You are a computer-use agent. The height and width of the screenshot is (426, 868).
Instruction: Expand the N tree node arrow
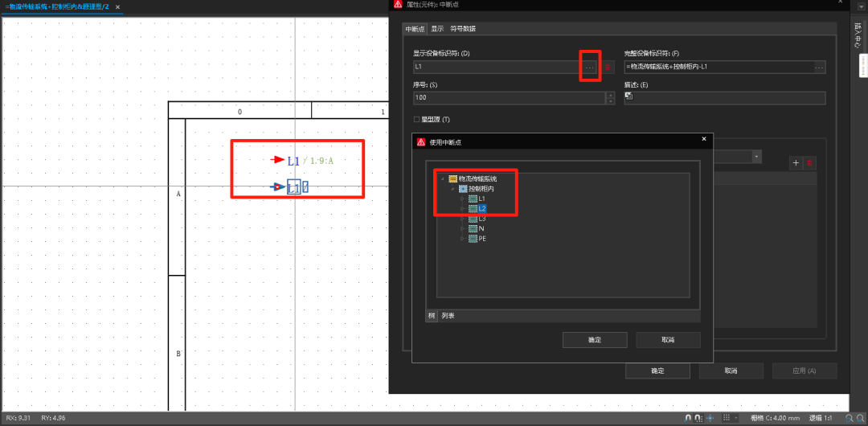coord(463,228)
